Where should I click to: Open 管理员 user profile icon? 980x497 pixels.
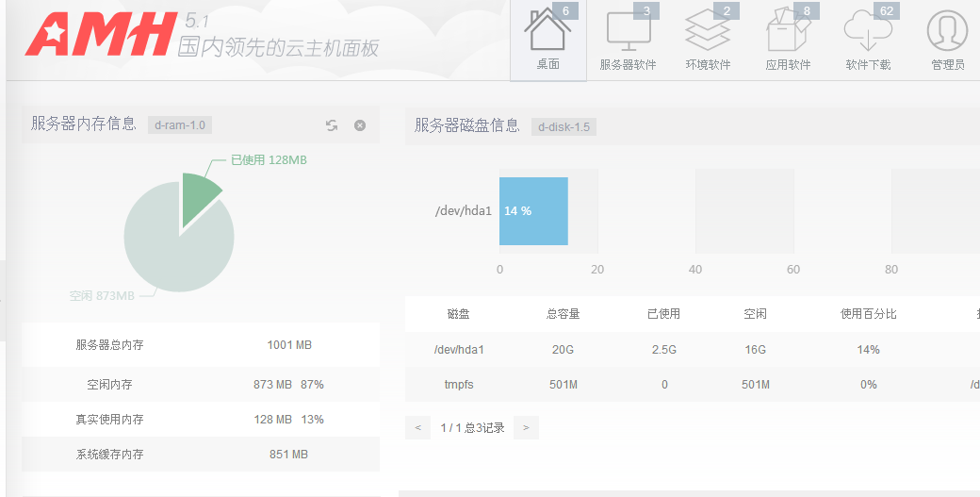[947, 40]
